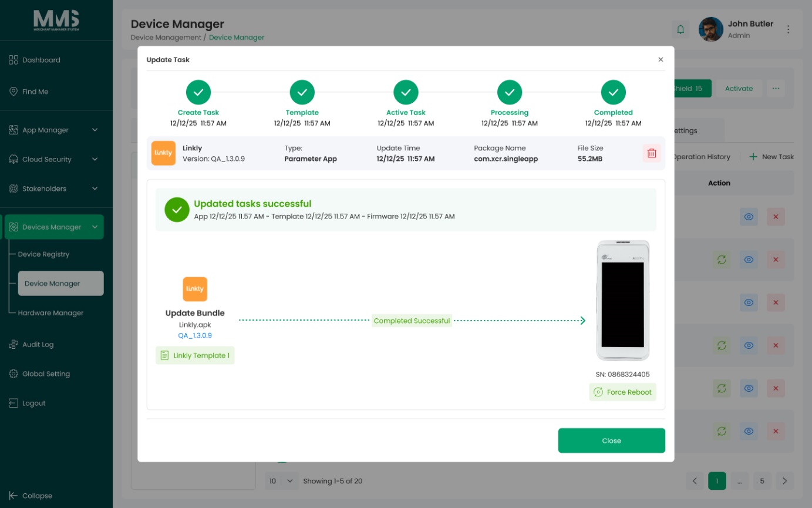Select Device Registry submenu item
This screenshot has height=508, width=812.
(43, 254)
